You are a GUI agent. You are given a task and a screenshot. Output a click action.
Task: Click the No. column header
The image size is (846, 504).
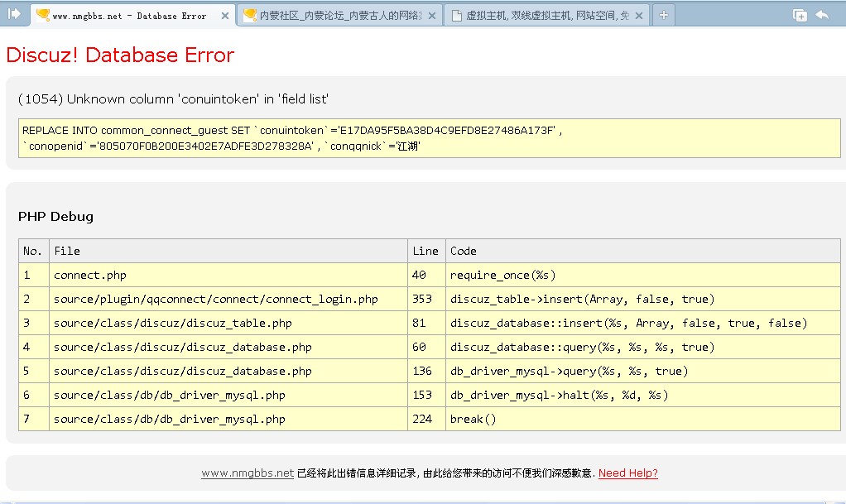pos(34,251)
